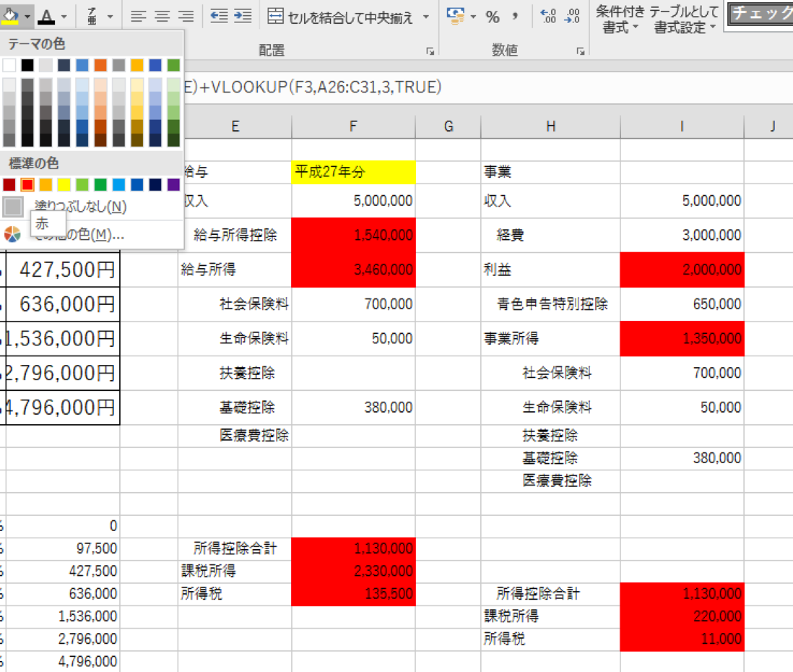Select the 2,000,000 利益 cell
The height and width of the screenshot is (672, 793).
[x=682, y=270]
